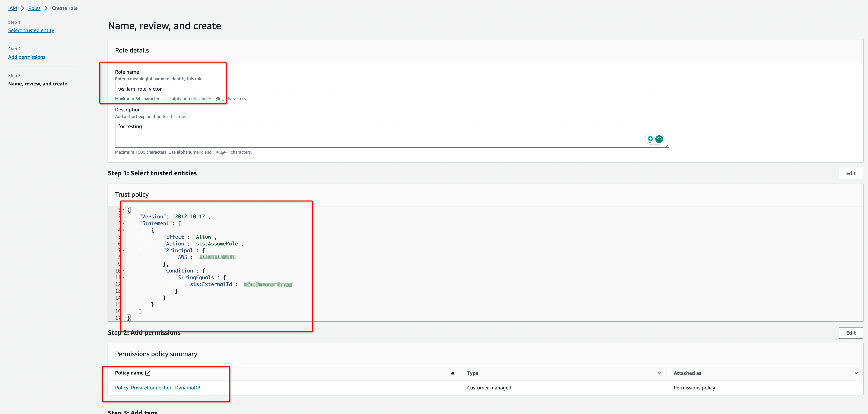Click the "Effect" line in trust policy

point(190,237)
